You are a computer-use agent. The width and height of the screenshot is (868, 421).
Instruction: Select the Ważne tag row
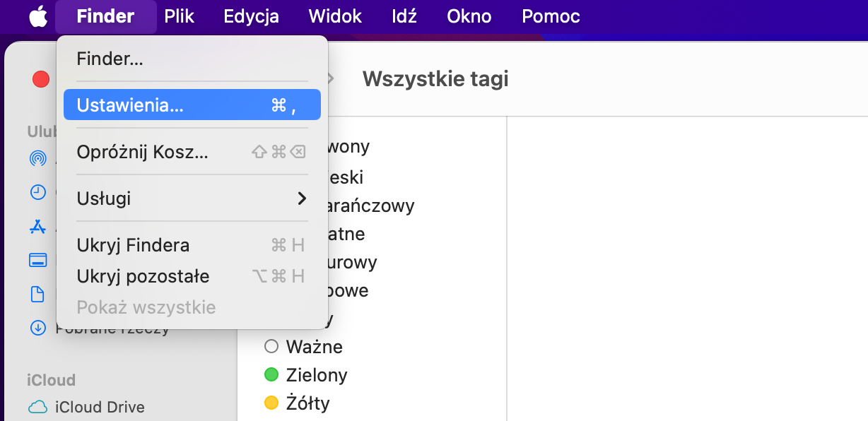point(373,347)
